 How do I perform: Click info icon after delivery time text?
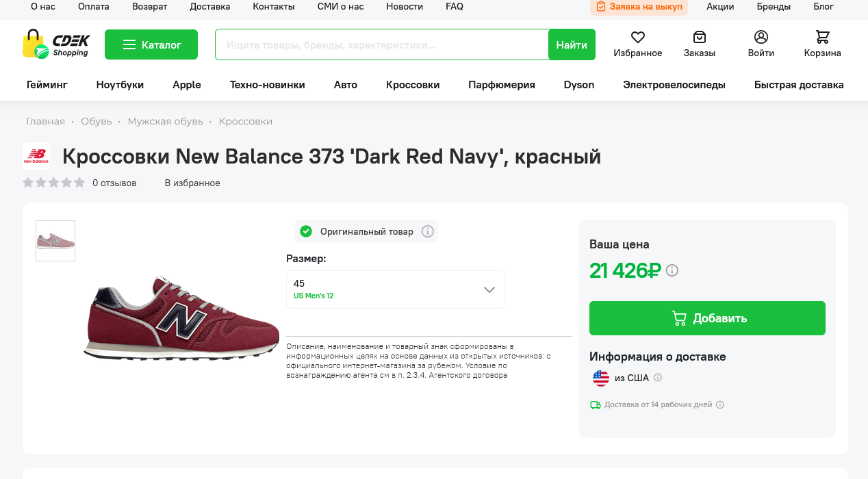[x=719, y=404]
